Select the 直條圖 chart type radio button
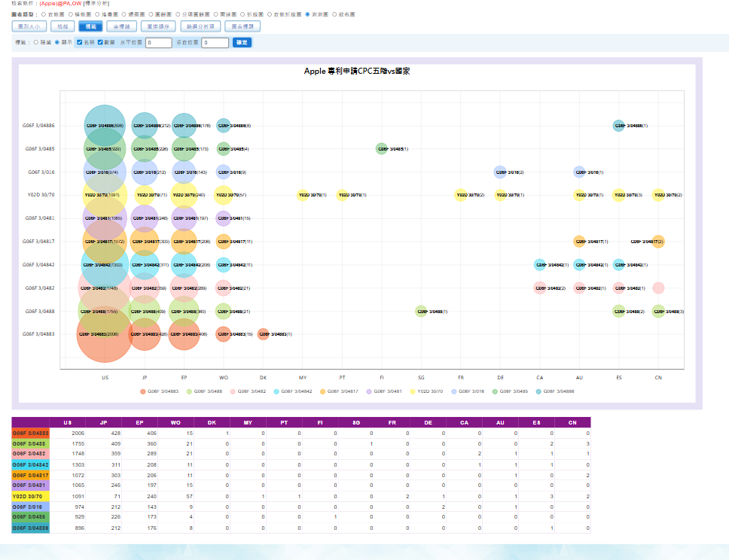Viewport: 729px width, 560px height. [44, 14]
